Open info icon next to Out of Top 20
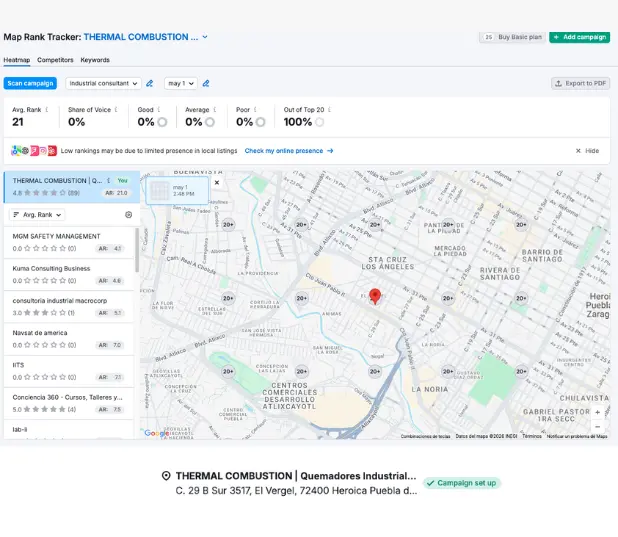The image size is (618, 537). [x=329, y=110]
